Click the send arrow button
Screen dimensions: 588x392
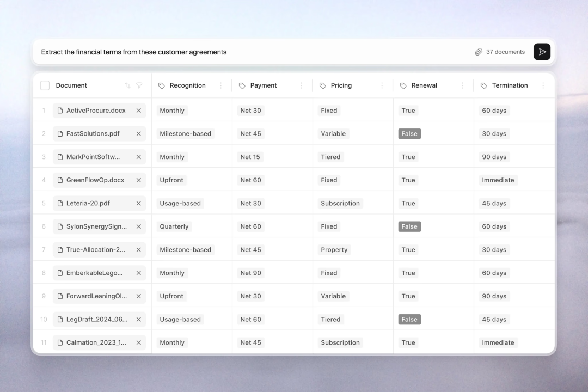(542, 52)
